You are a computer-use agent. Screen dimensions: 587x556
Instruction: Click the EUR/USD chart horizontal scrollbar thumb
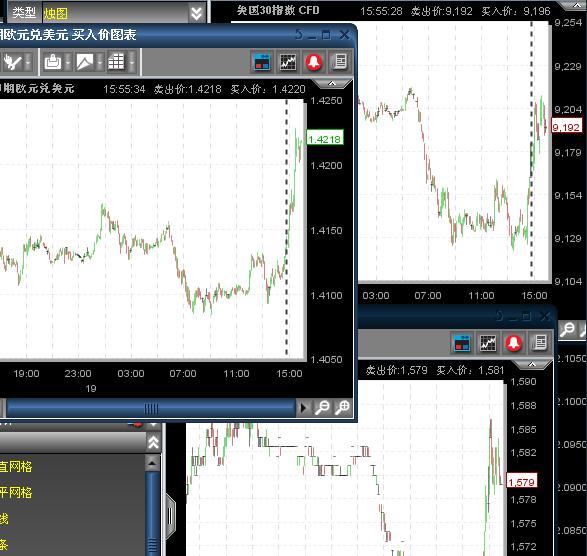151,409
